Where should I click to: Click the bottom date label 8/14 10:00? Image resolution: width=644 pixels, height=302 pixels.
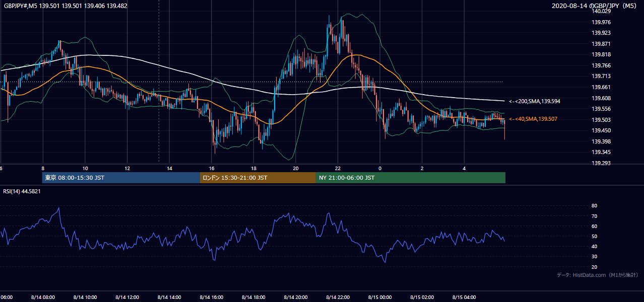[85, 297]
